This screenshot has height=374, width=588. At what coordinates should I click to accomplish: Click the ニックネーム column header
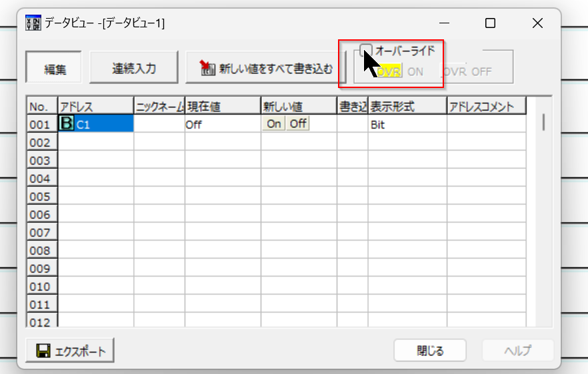pyautogui.click(x=159, y=106)
